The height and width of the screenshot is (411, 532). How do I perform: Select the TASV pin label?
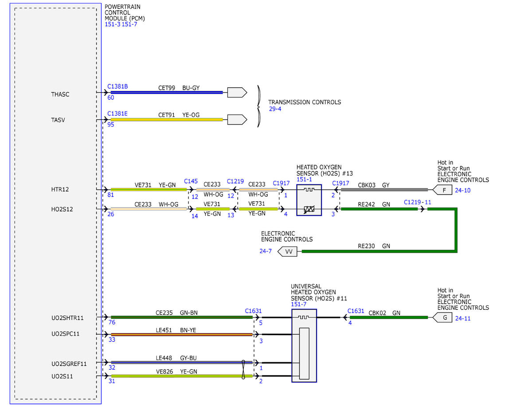58,120
